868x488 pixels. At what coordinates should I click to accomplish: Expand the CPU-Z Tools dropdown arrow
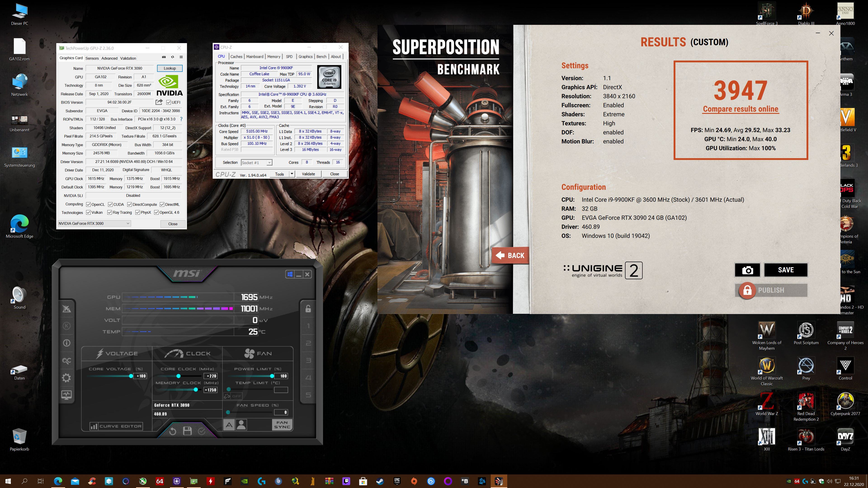292,174
